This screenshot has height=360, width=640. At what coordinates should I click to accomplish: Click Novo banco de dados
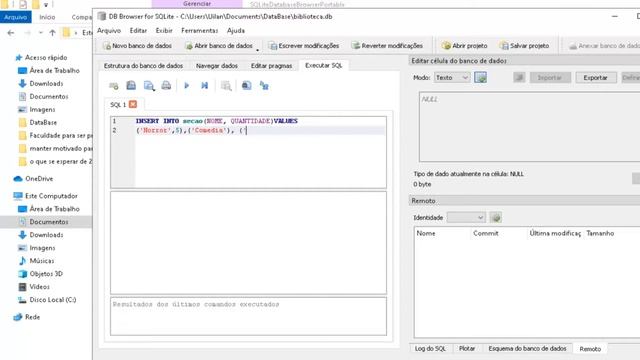[x=138, y=46]
